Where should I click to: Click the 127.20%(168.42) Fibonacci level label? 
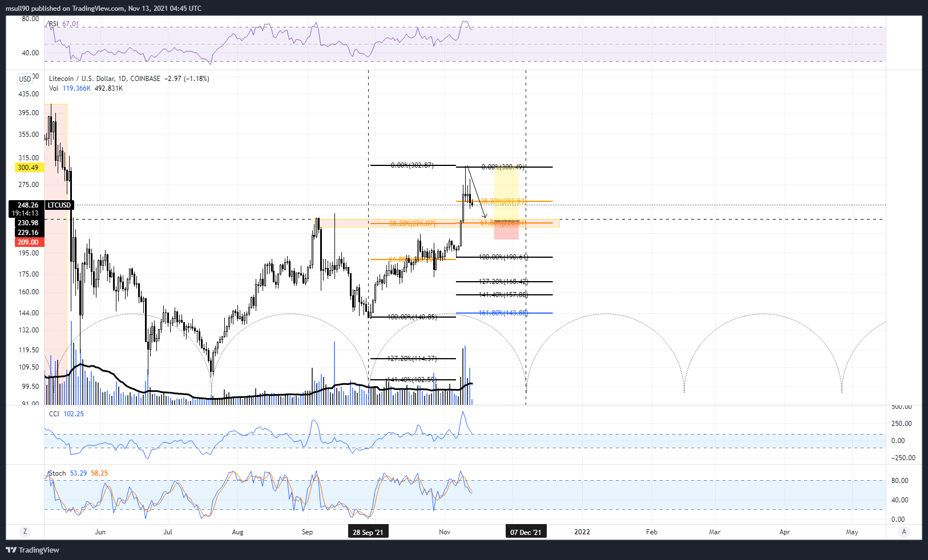pyautogui.click(x=503, y=282)
